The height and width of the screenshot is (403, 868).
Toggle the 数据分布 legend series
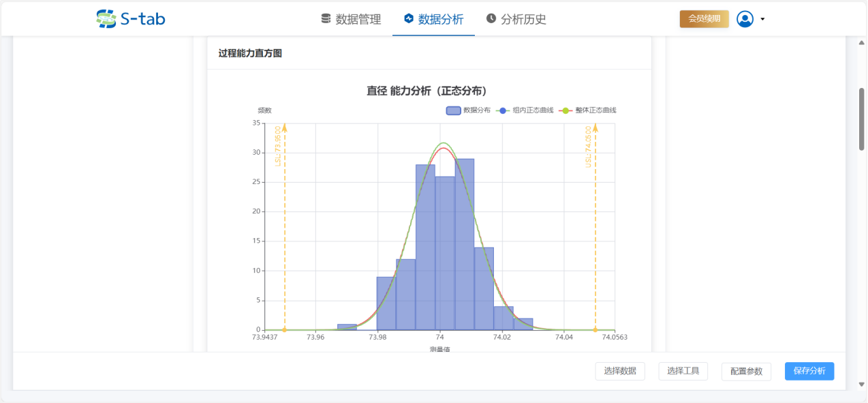(x=468, y=110)
